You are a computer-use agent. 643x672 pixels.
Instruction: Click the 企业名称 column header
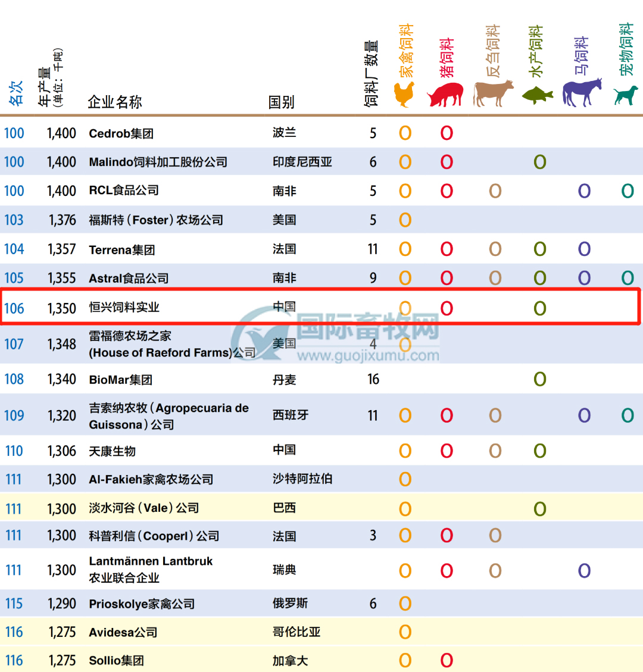pos(115,102)
